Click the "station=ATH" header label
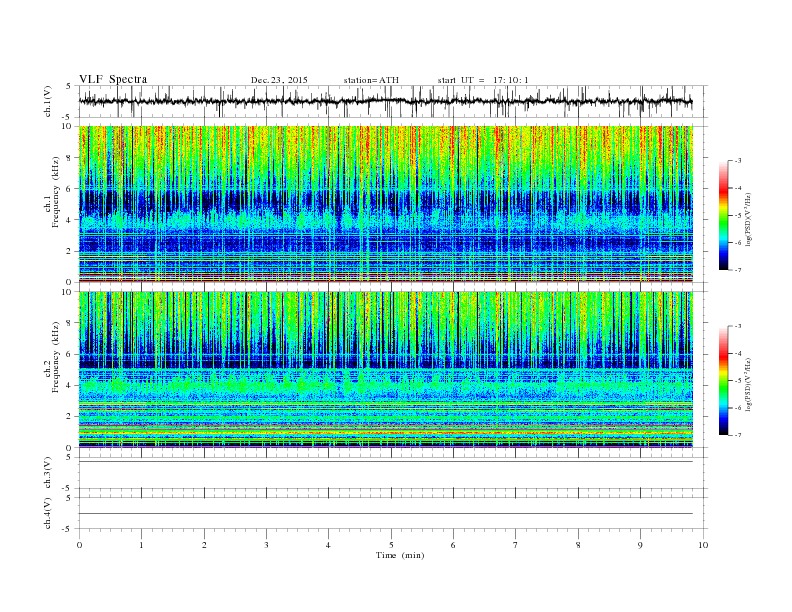This screenshot has height=612, width=792. pos(371,80)
